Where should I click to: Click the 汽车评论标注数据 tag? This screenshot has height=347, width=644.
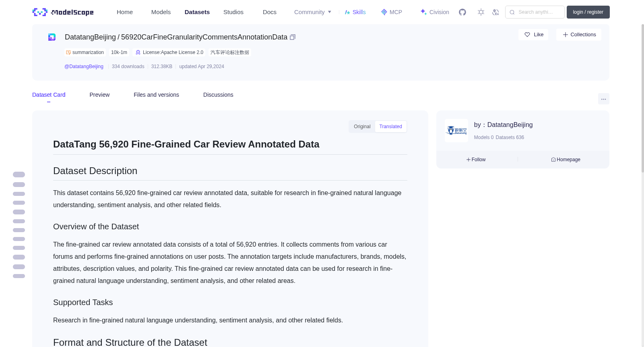[x=229, y=52]
